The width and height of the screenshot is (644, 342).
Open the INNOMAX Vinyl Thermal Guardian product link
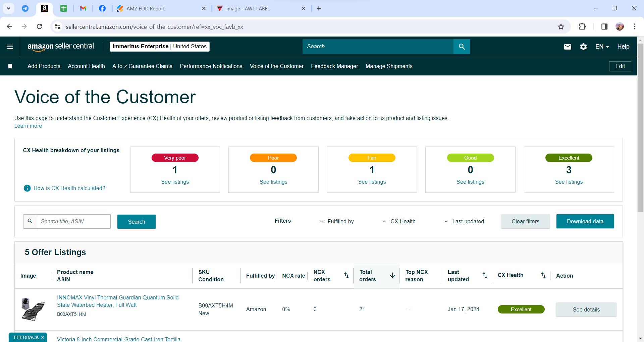[118, 301]
